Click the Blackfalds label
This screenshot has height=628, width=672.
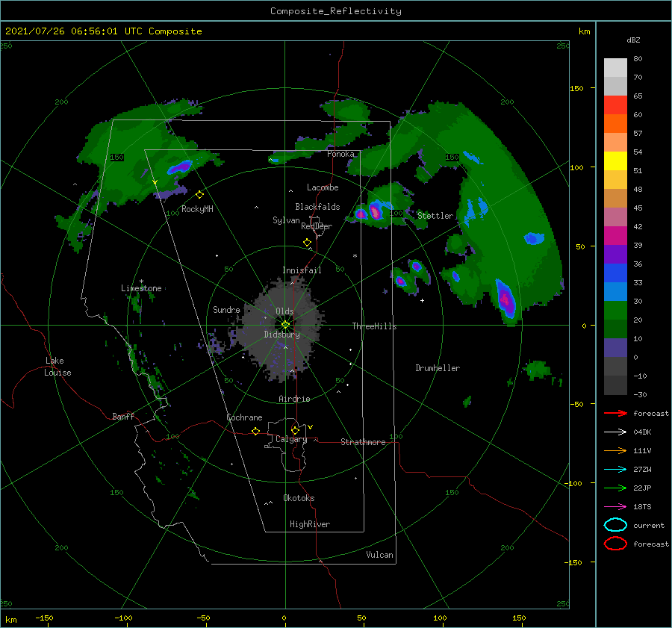[317, 207]
